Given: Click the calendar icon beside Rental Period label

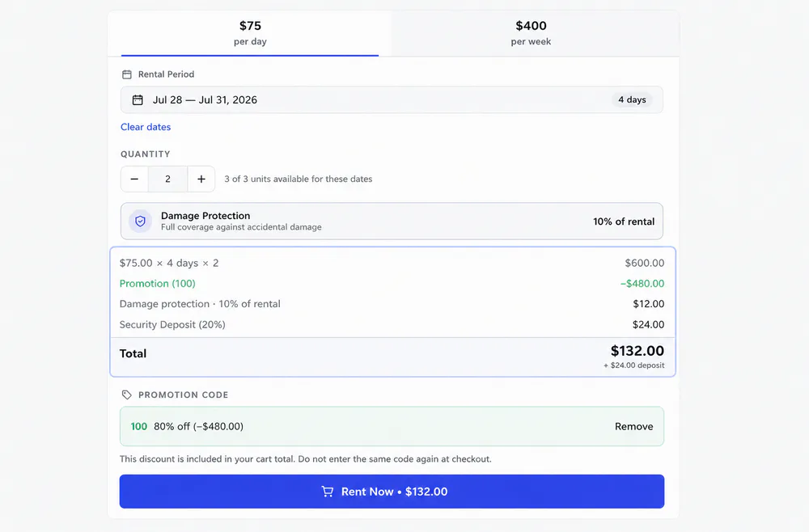Looking at the screenshot, I should [126, 74].
